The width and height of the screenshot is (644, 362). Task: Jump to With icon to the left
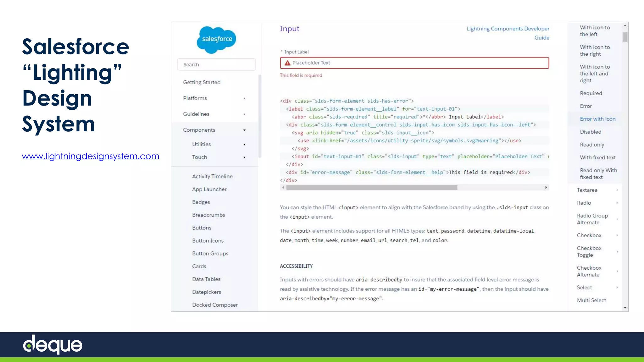pos(595,31)
